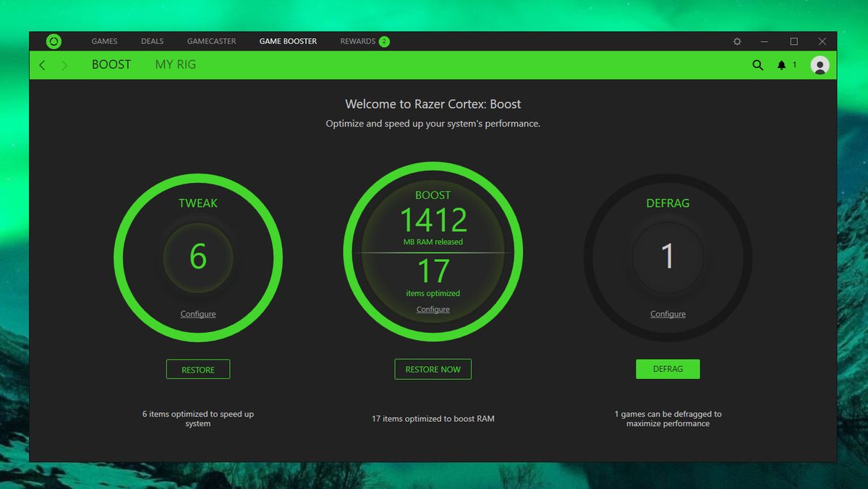Viewport: 868px width, 489px height.
Task: Click the RESTORE NOW button
Action: pos(433,369)
